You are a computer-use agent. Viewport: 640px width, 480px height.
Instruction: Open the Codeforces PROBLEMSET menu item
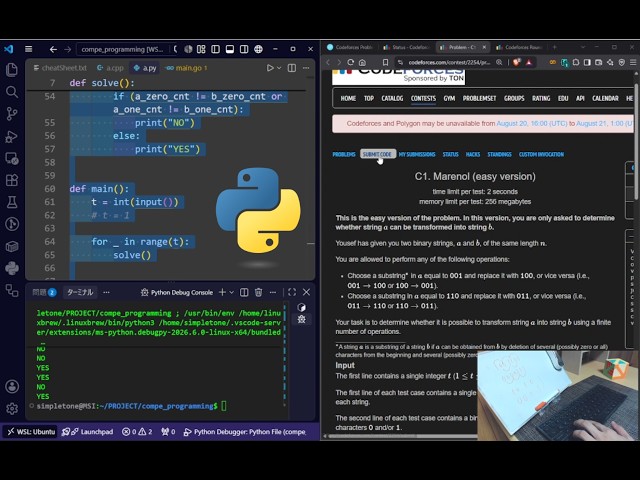pos(479,98)
